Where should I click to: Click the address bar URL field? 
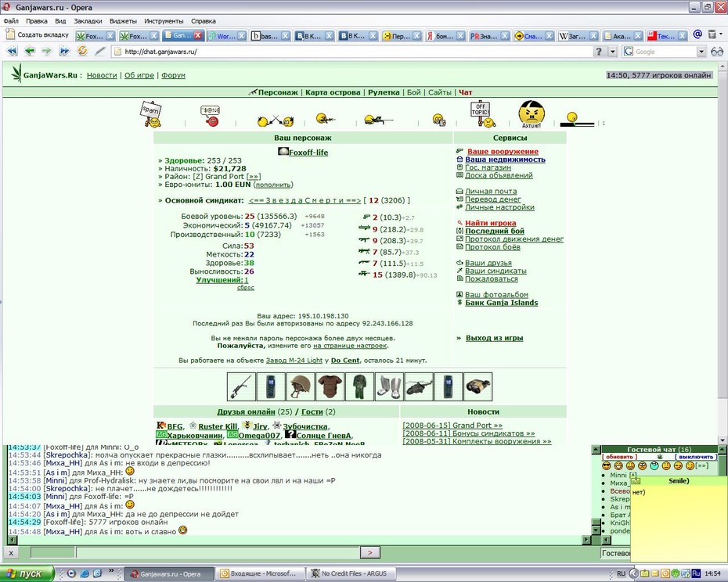pos(353,52)
